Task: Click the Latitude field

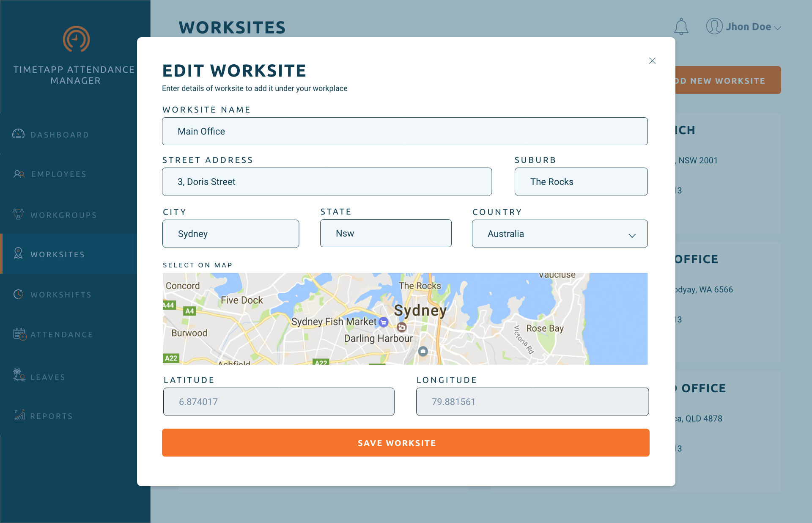Action: click(x=279, y=402)
